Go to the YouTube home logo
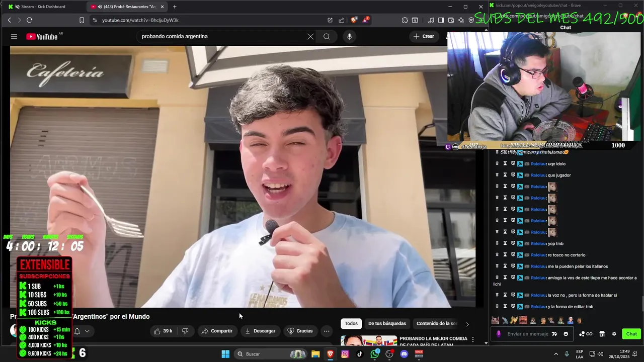This screenshot has height=362, width=644. click(x=42, y=36)
